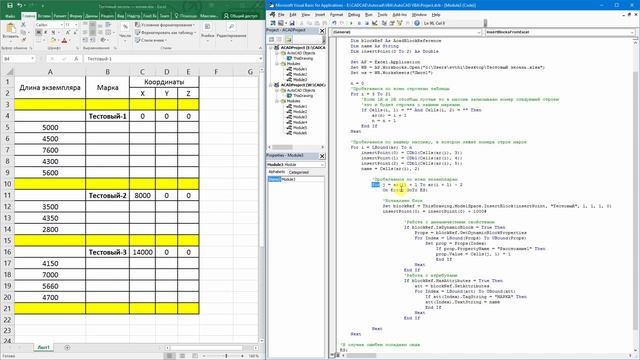Open VBA help question mark icon
The image size is (640, 360).
pyautogui.click(x=417, y=23)
